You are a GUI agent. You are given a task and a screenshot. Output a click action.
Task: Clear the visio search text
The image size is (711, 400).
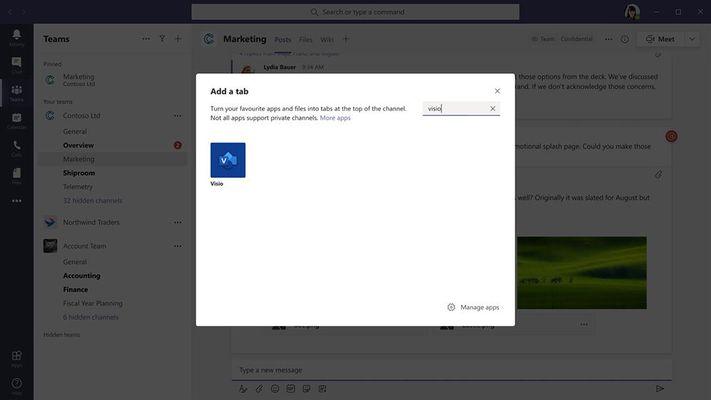pos(492,108)
